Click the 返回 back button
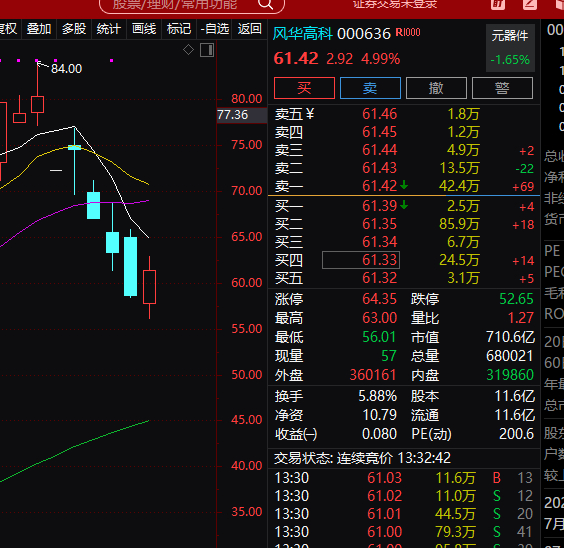This screenshot has height=548, width=564. tap(249, 28)
